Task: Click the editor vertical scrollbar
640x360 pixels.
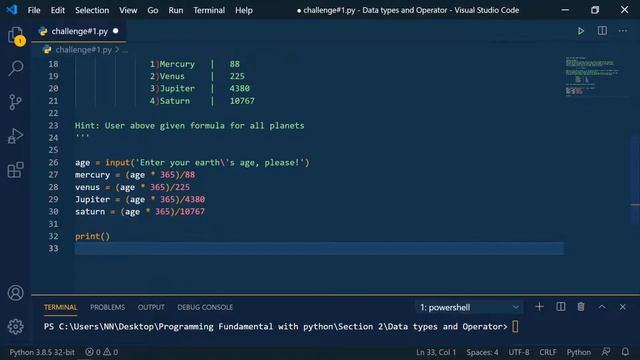Action: click(635, 180)
